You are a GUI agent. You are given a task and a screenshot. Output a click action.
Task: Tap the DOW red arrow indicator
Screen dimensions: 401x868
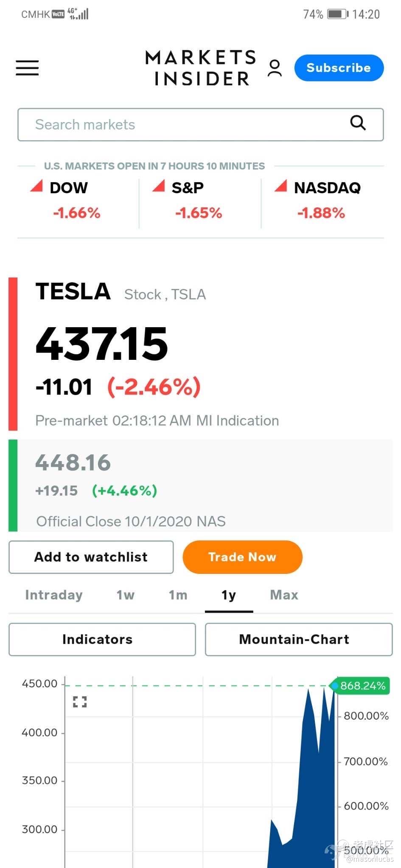point(36,185)
